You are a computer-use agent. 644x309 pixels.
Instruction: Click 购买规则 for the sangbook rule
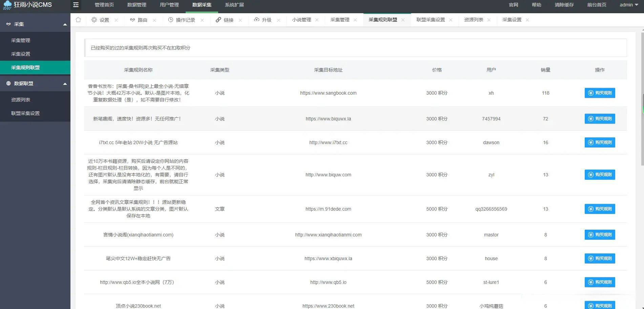click(x=600, y=93)
